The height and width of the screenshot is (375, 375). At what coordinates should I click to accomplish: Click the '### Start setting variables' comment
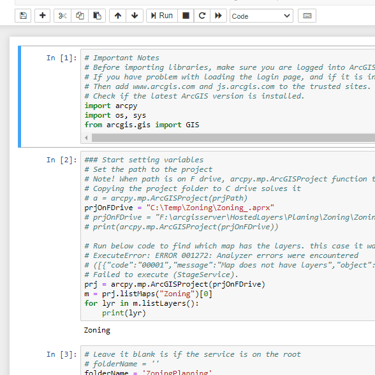tap(144, 160)
